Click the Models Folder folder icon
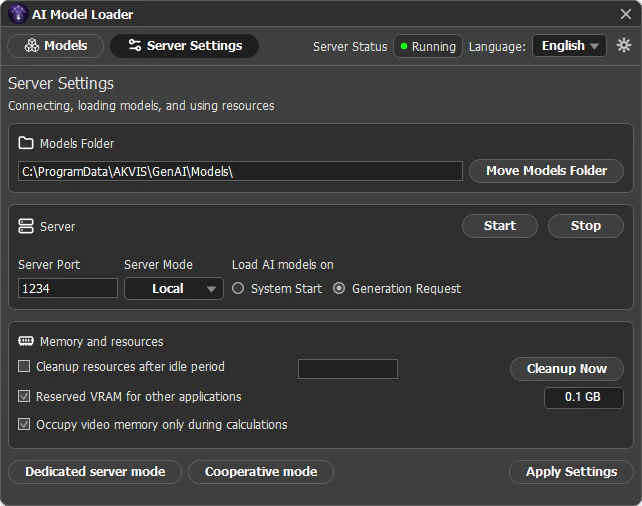Image resolution: width=642 pixels, height=506 pixels. click(26, 143)
